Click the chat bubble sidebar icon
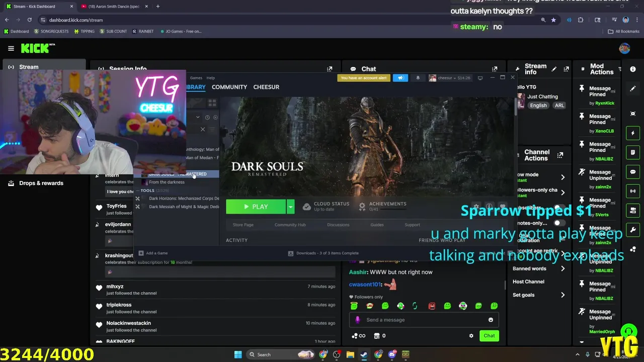Screen dimensions: 644x362 coord(633,172)
